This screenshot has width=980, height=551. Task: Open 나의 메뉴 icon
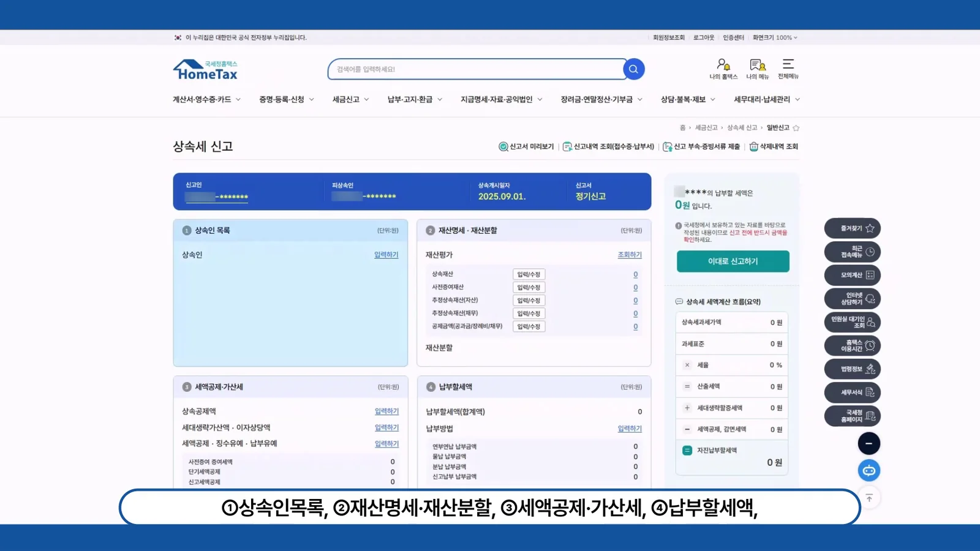tap(757, 69)
